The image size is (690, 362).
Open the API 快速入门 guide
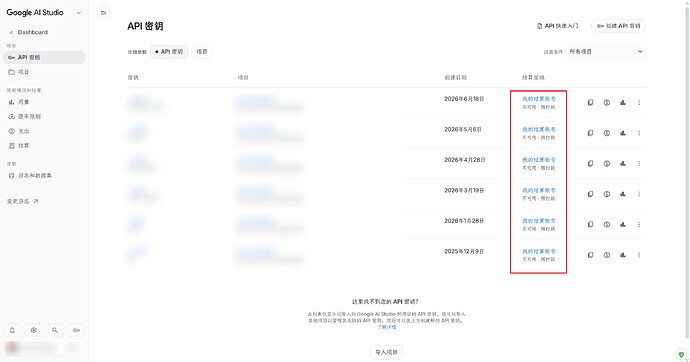click(x=558, y=26)
